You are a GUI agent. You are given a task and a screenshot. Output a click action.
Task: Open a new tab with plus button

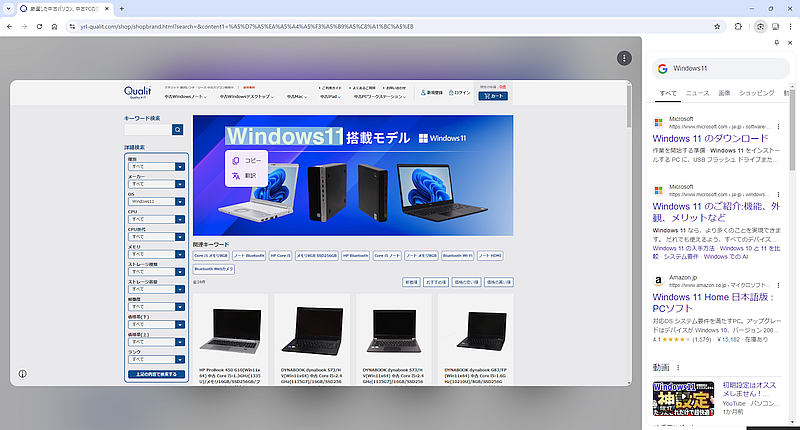click(121, 9)
